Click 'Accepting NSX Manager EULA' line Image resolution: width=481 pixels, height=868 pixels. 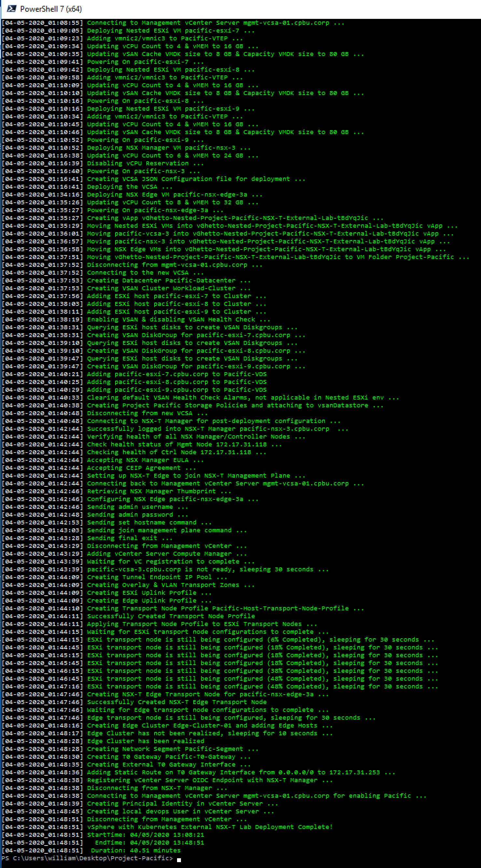pos(103,460)
